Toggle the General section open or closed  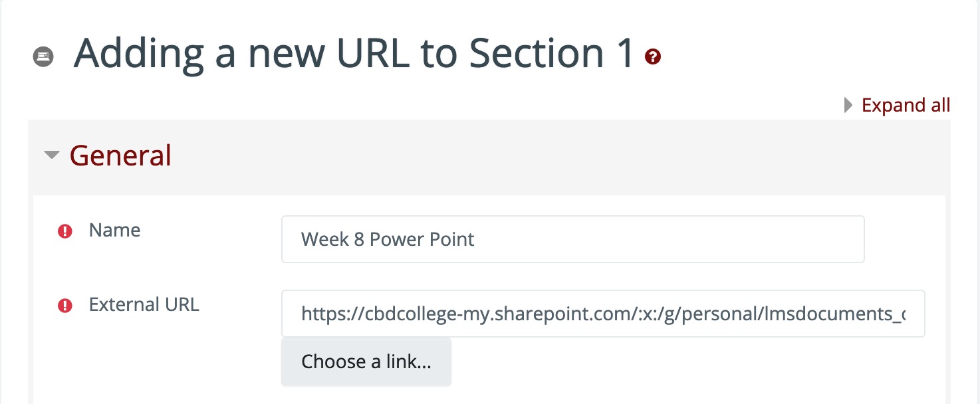(51, 155)
